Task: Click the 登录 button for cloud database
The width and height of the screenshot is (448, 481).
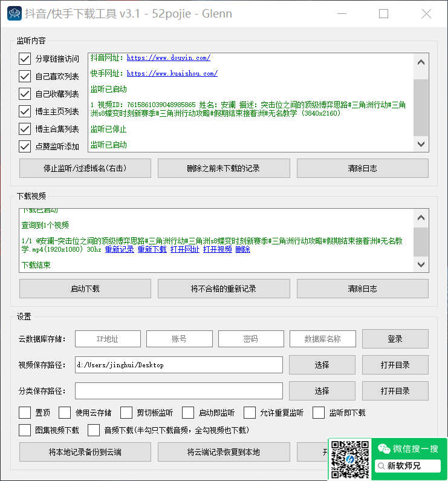Action: point(395,339)
